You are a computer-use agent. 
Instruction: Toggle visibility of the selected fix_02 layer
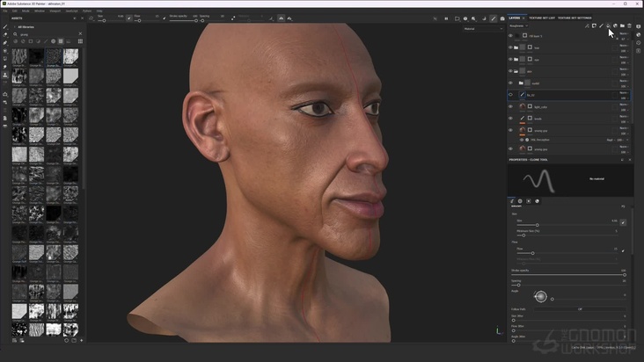coord(510,95)
